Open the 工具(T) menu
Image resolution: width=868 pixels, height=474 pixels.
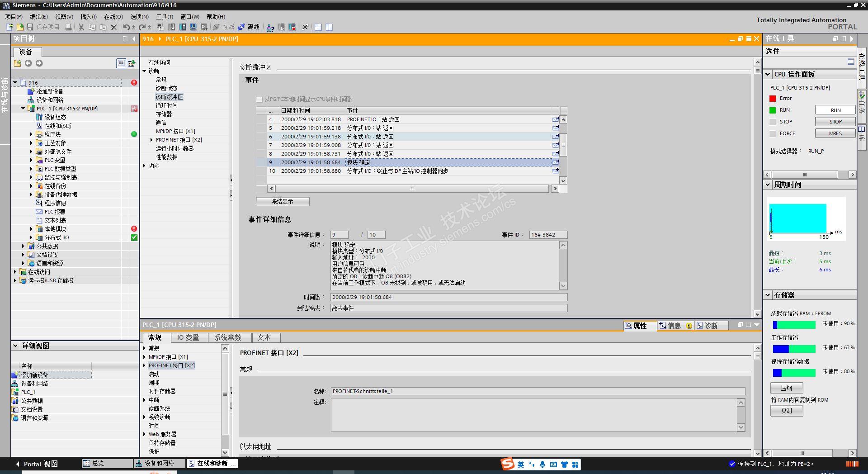coord(165,17)
